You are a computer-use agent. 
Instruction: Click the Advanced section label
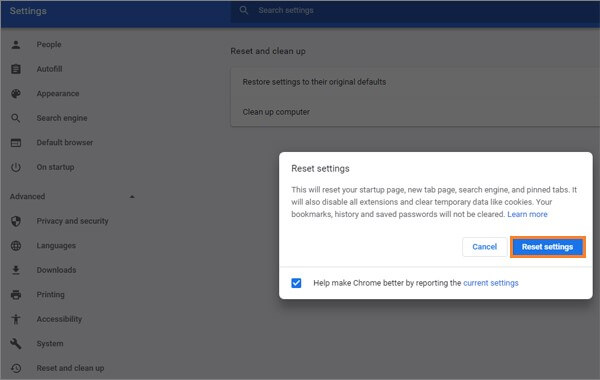[28, 196]
